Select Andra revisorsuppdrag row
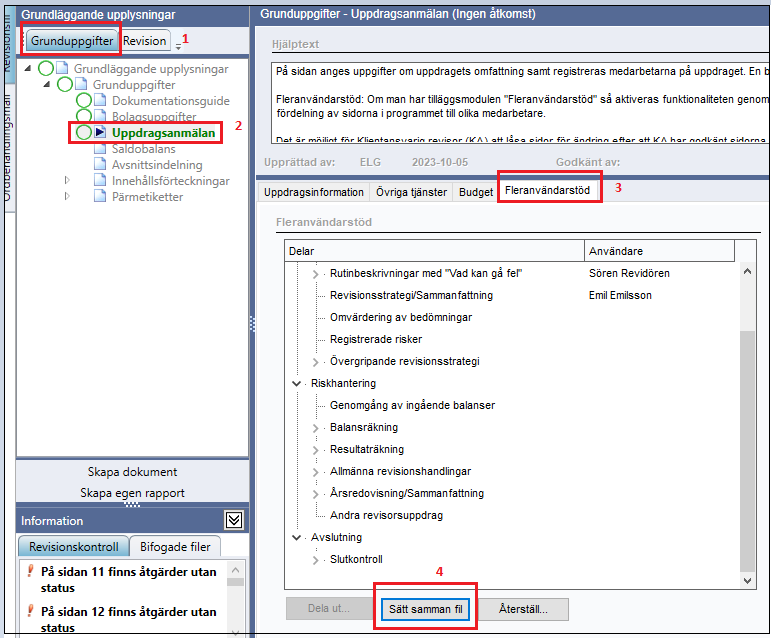 [386, 516]
